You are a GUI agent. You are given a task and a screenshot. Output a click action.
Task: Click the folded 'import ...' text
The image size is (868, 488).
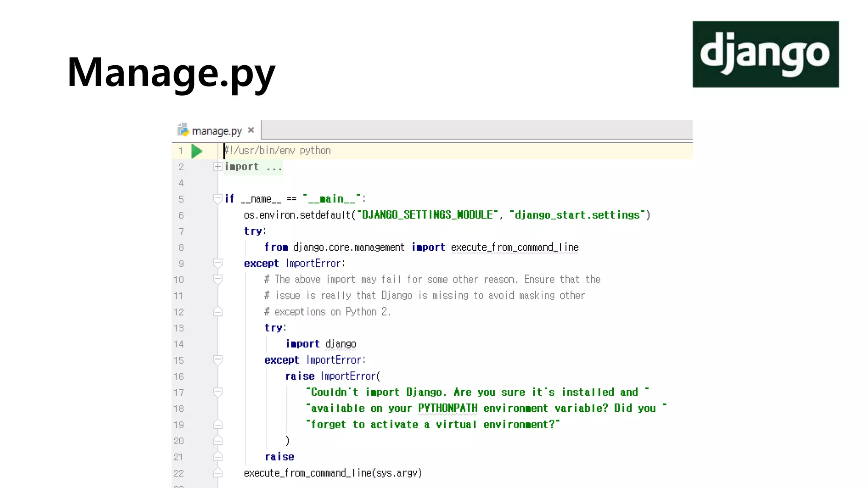click(253, 167)
